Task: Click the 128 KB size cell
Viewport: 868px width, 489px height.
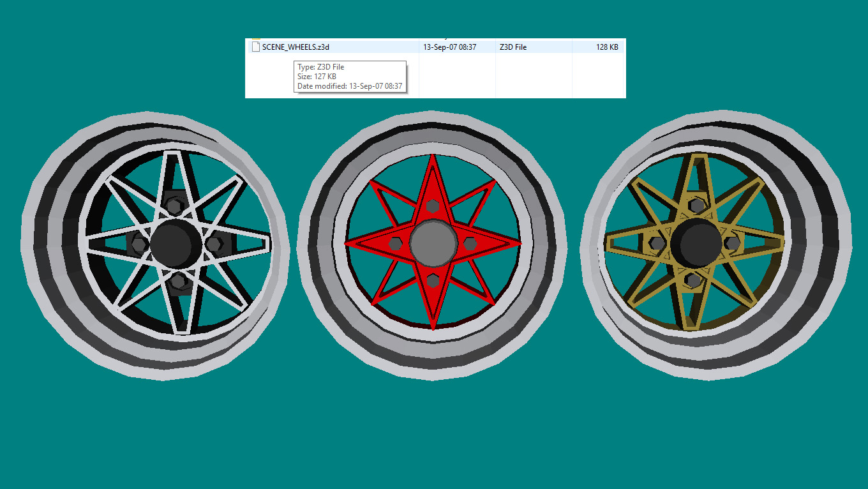Action: coord(607,47)
